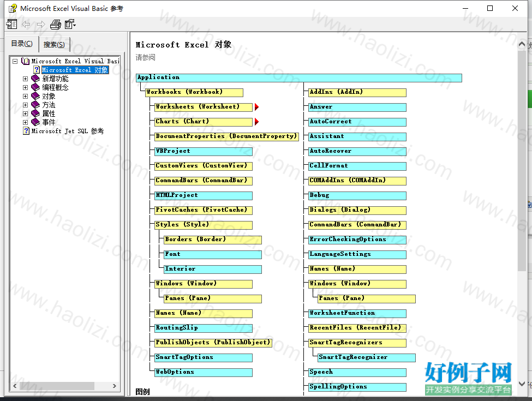
Task: Click the Back arrow toolbar icon
Action: click(x=26, y=24)
